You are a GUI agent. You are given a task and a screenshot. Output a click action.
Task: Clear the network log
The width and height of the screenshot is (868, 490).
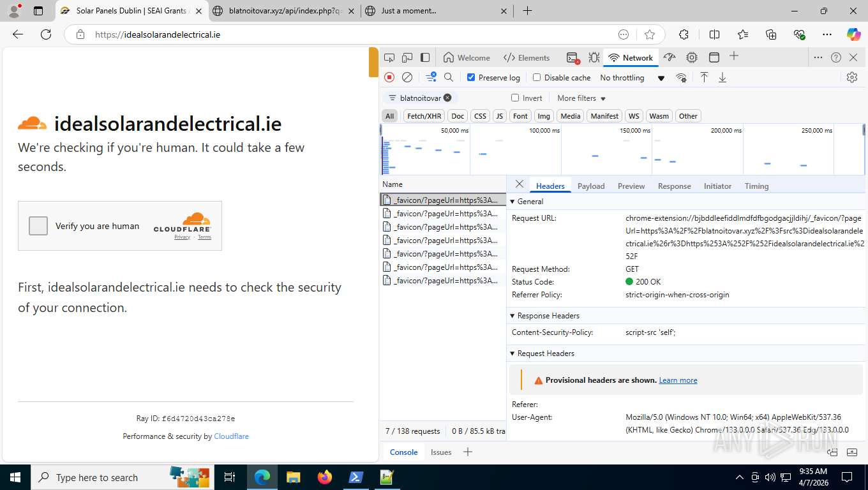[x=407, y=77]
